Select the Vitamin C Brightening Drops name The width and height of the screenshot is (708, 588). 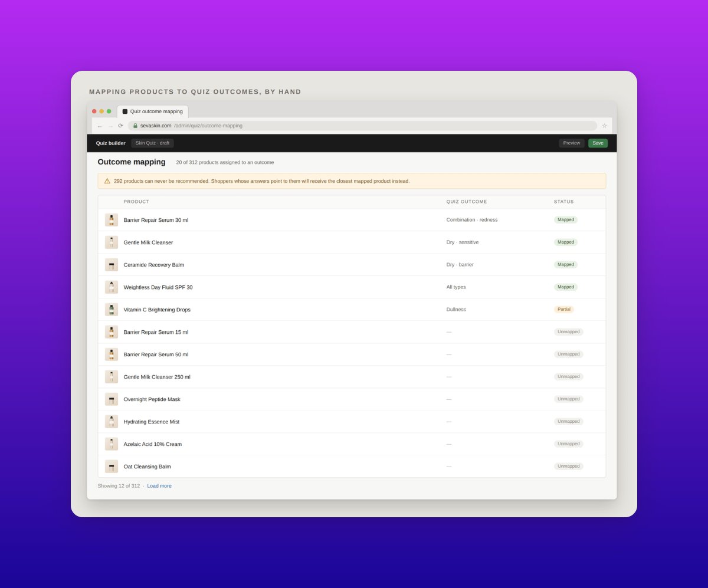[x=157, y=310]
